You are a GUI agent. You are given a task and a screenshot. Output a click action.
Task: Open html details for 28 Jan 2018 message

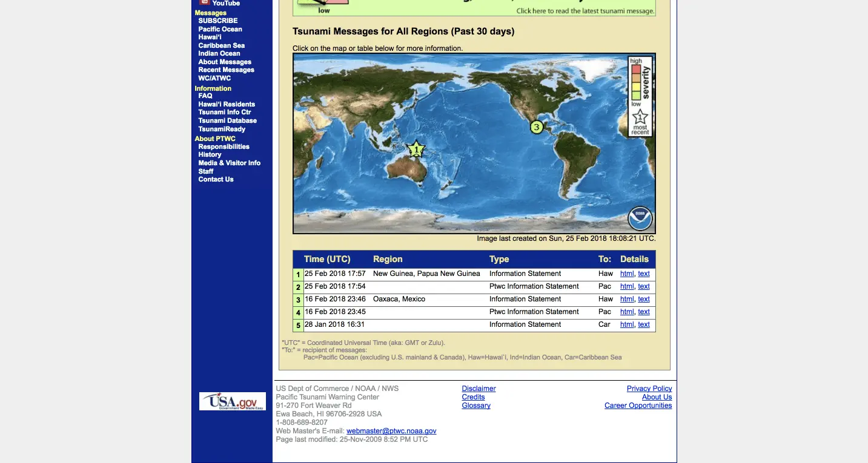click(626, 324)
